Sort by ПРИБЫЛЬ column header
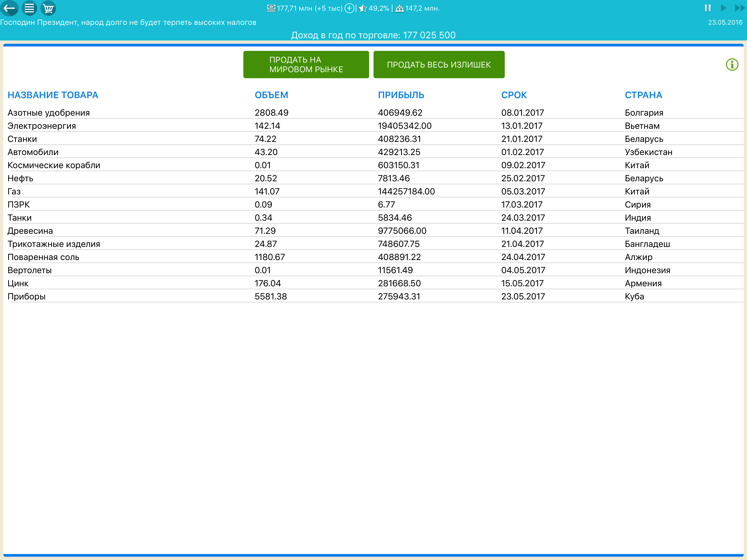The image size is (747, 560). 401,95
